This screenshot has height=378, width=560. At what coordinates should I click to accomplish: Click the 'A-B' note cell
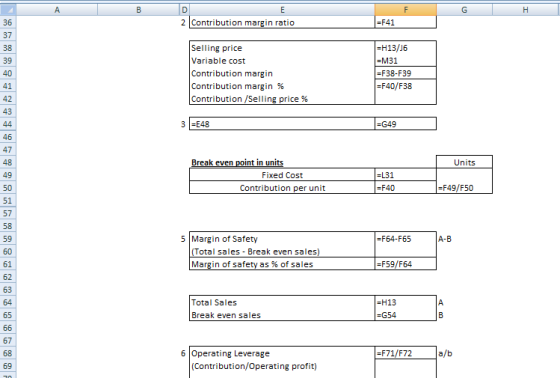[464, 239]
